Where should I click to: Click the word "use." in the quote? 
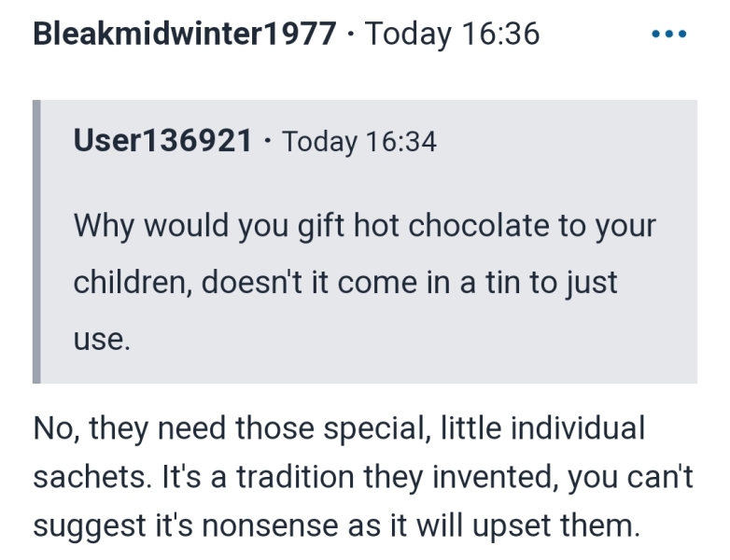tap(102, 339)
